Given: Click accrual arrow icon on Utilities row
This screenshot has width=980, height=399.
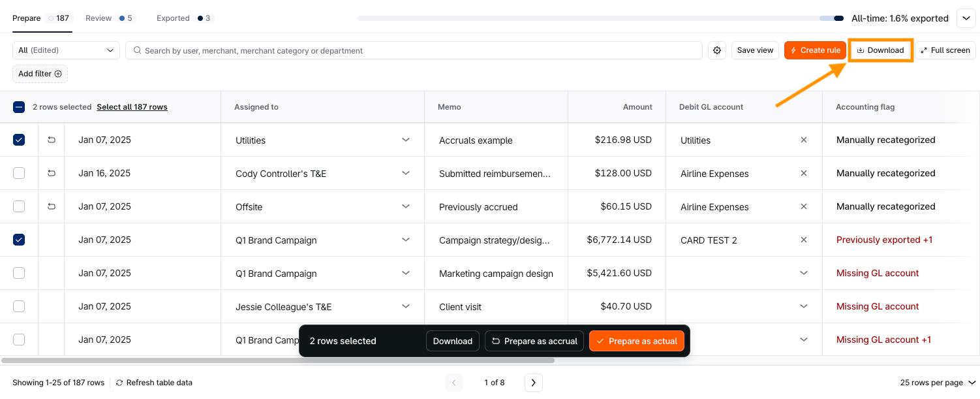Looking at the screenshot, I should 52,140.
